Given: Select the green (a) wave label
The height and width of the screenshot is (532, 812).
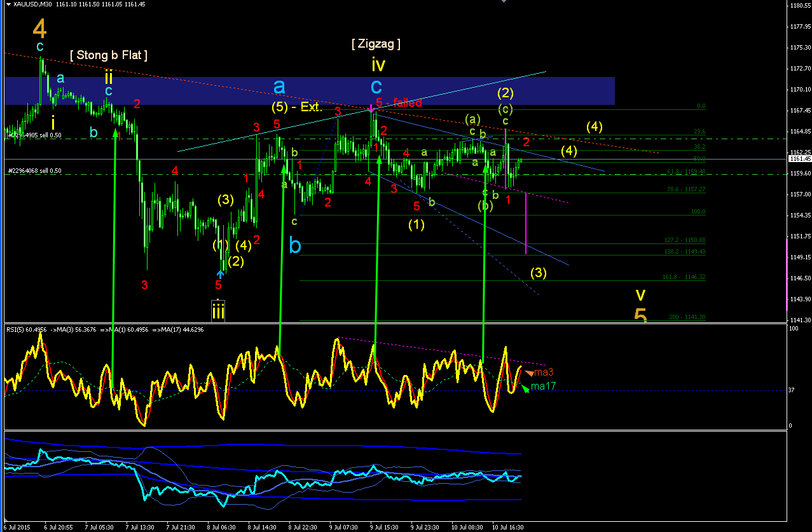Looking at the screenshot, I should coord(472,119).
